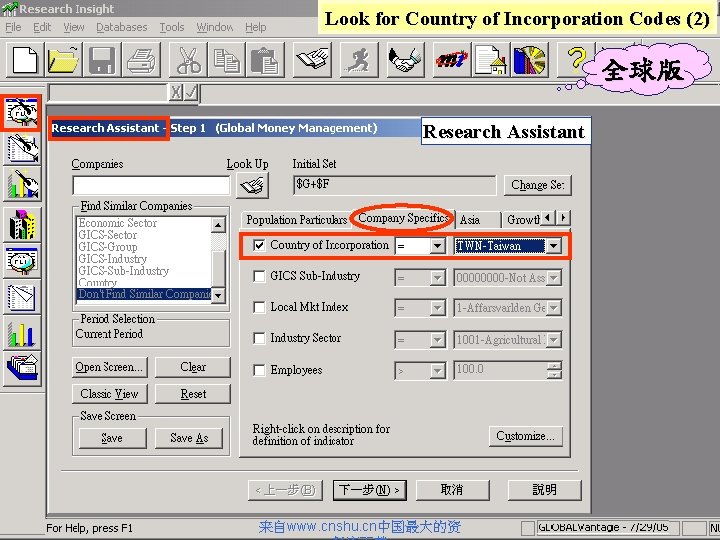Click the 下一步(N) next button
720x540 pixels.
point(369,490)
